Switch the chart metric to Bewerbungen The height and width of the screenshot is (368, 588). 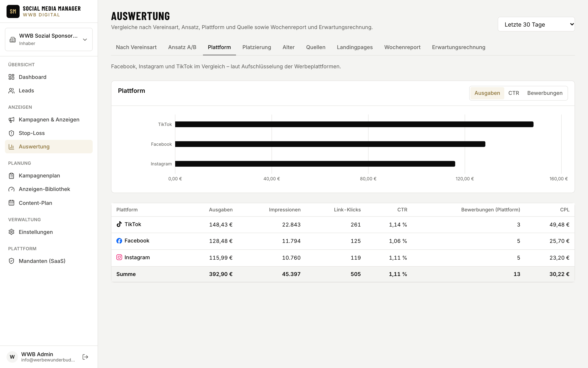click(x=545, y=93)
